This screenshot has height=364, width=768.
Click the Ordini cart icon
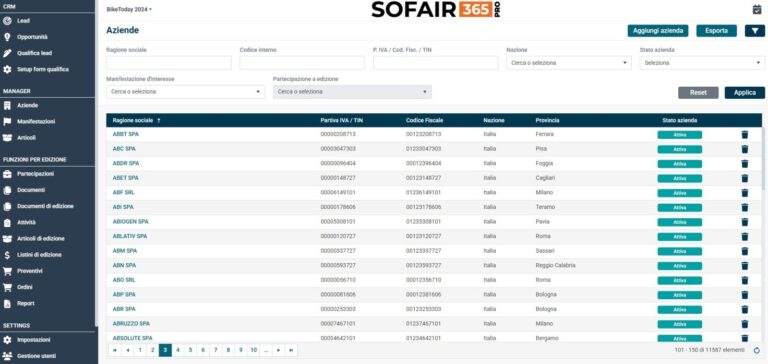(x=7, y=287)
